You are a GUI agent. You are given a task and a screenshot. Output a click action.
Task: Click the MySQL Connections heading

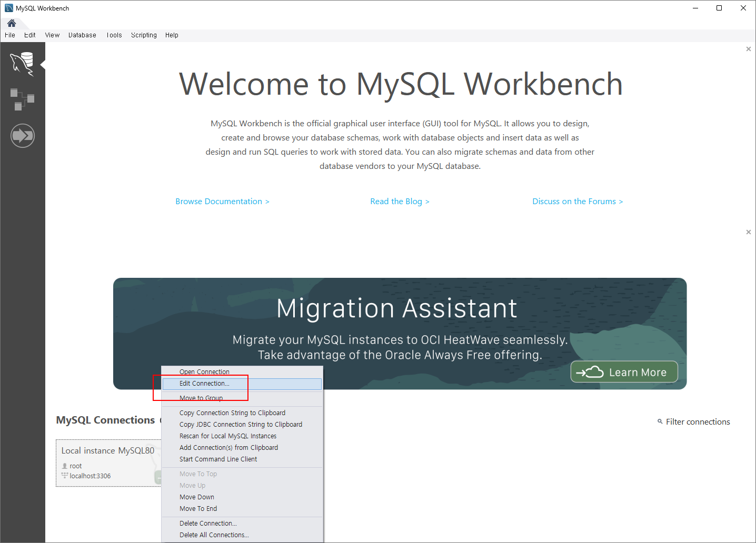tap(105, 420)
